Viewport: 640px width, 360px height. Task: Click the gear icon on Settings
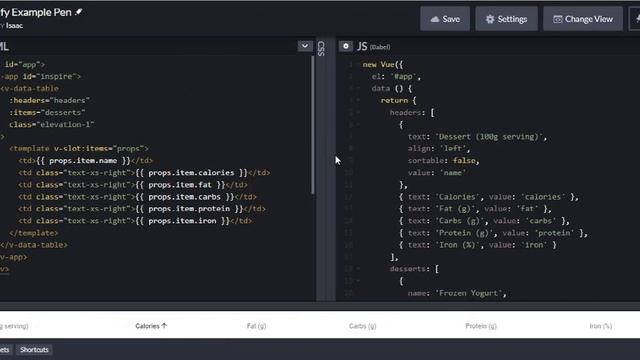[490, 19]
